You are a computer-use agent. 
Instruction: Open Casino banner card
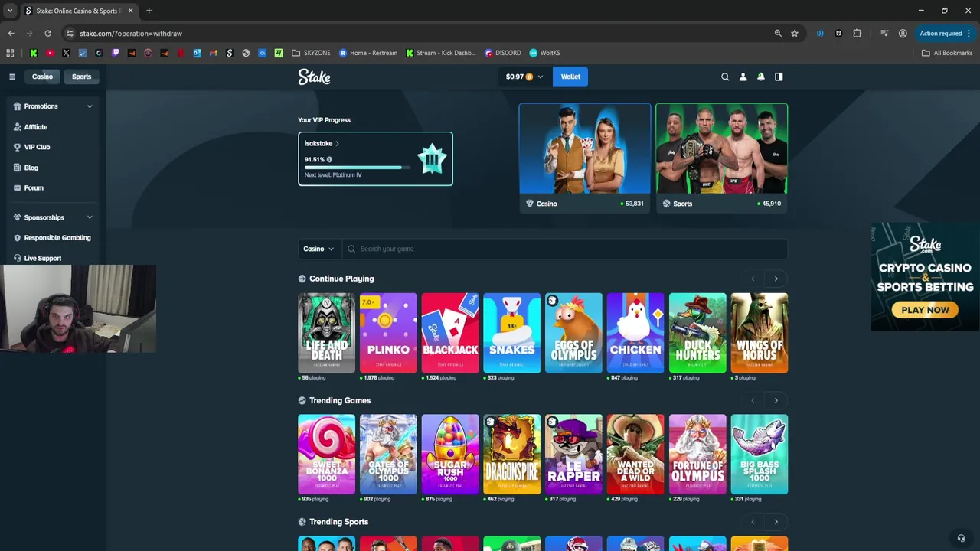coord(585,158)
